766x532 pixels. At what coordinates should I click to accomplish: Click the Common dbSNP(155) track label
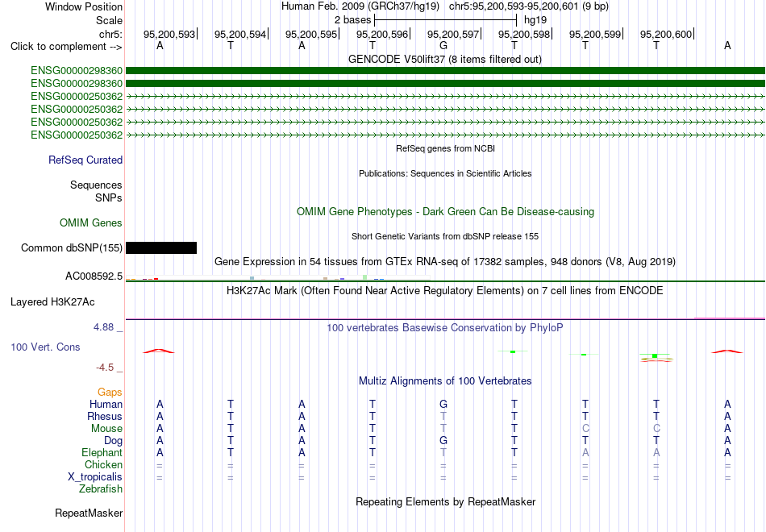pos(72,247)
